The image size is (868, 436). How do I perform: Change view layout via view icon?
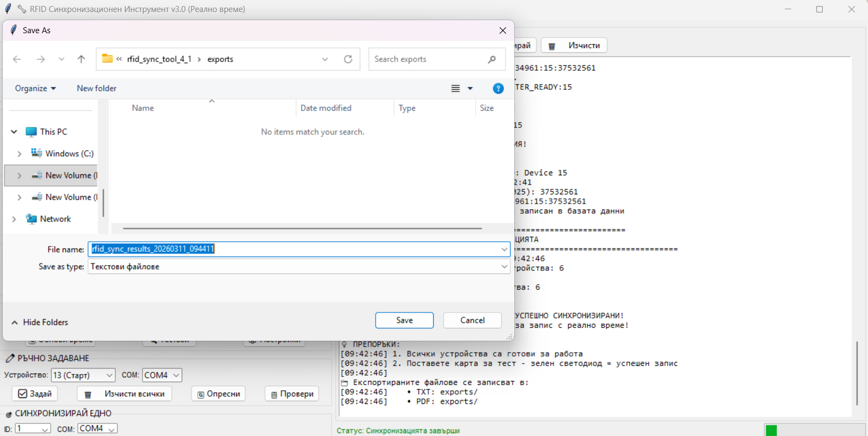(x=456, y=88)
